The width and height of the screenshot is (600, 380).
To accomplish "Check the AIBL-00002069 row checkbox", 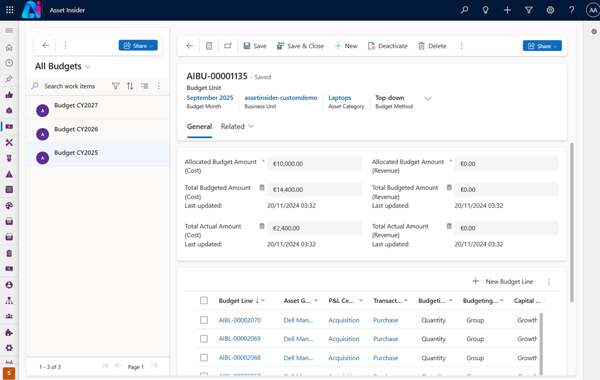I will coord(204,339).
